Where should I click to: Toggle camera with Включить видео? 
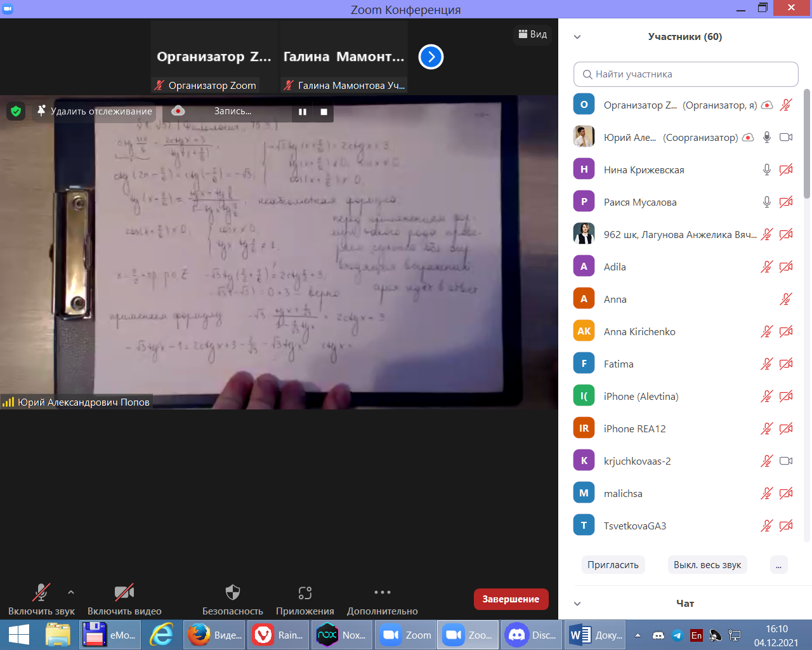click(124, 600)
